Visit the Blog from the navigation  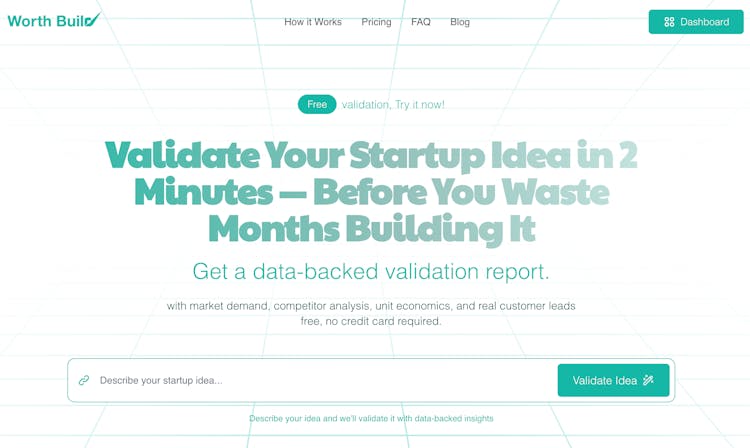coord(460,22)
